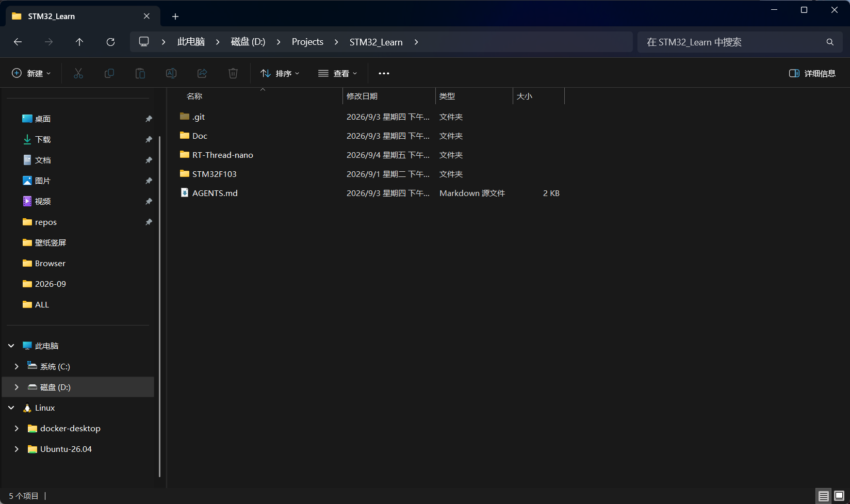Screen dimensions: 850x504
Task: Refresh the current folder view
Action: [110, 42]
